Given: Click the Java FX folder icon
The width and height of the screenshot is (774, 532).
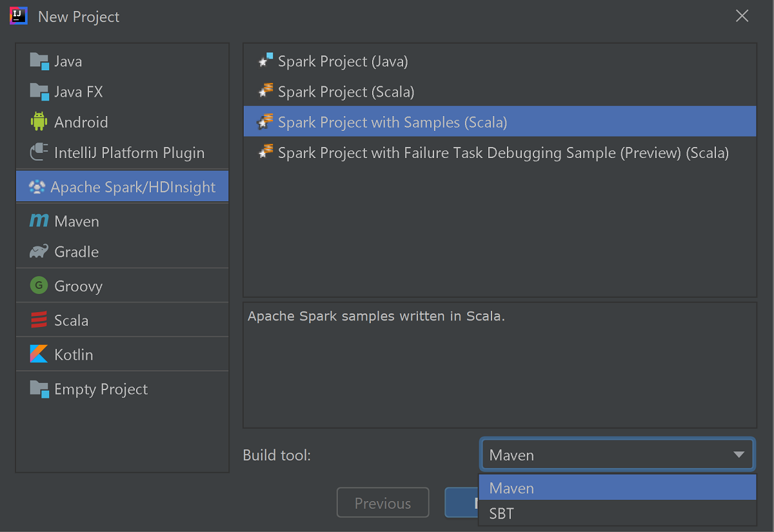Looking at the screenshot, I should pos(39,91).
